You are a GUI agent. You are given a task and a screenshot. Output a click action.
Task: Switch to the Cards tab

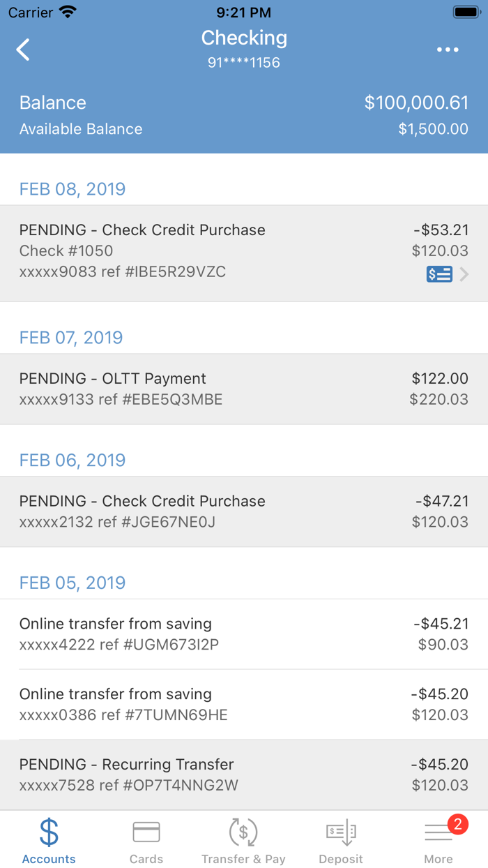point(146,839)
